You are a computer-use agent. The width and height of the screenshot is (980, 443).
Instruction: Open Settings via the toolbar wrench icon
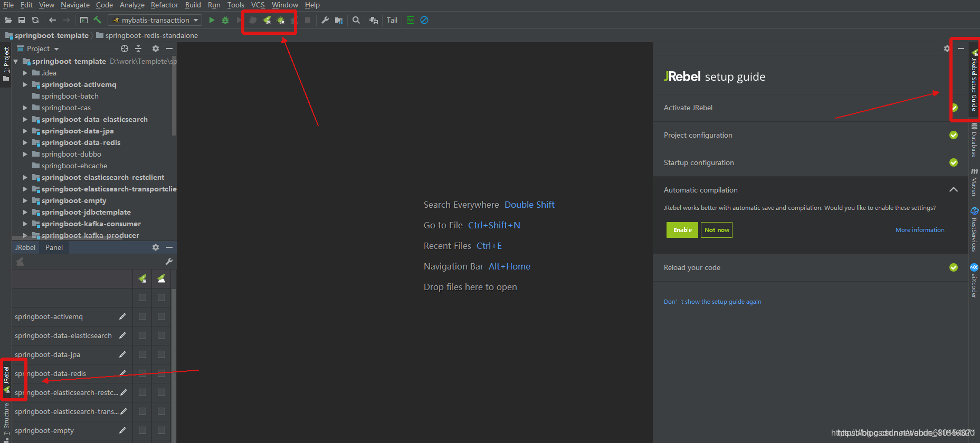coord(325,20)
